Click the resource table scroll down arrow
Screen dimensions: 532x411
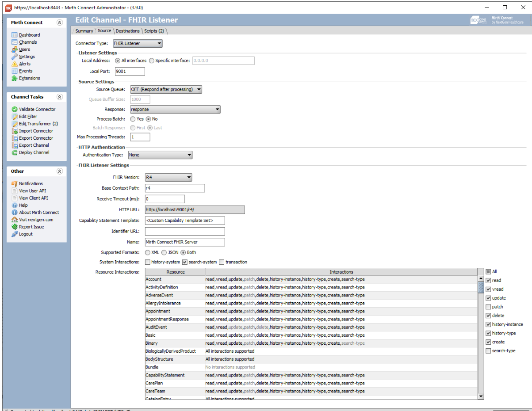pos(481,396)
